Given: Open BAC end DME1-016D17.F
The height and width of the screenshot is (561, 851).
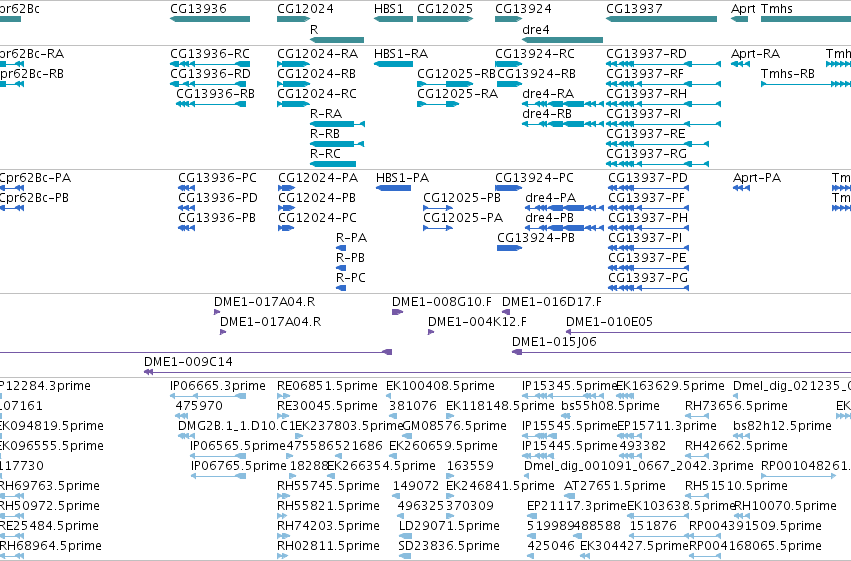Looking at the screenshot, I should click(551, 302).
